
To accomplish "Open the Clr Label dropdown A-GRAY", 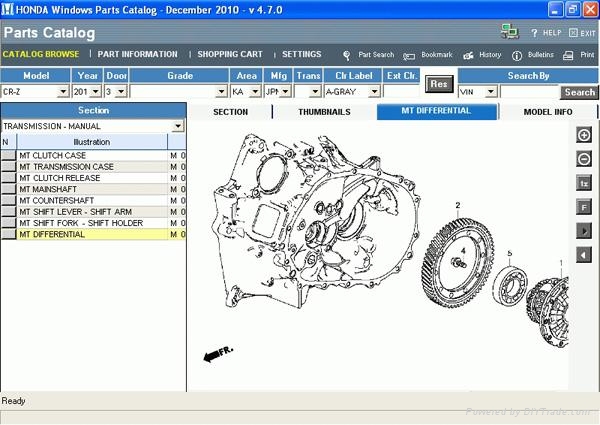I will 374,92.
